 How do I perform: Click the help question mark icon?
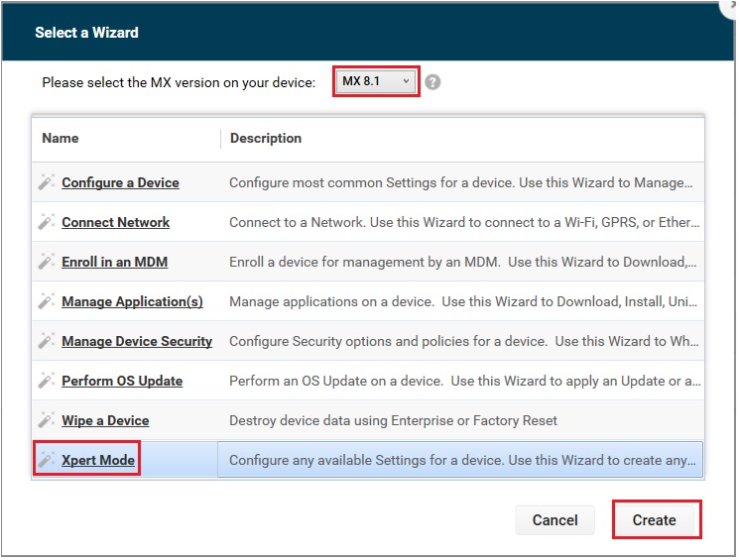pos(432,82)
